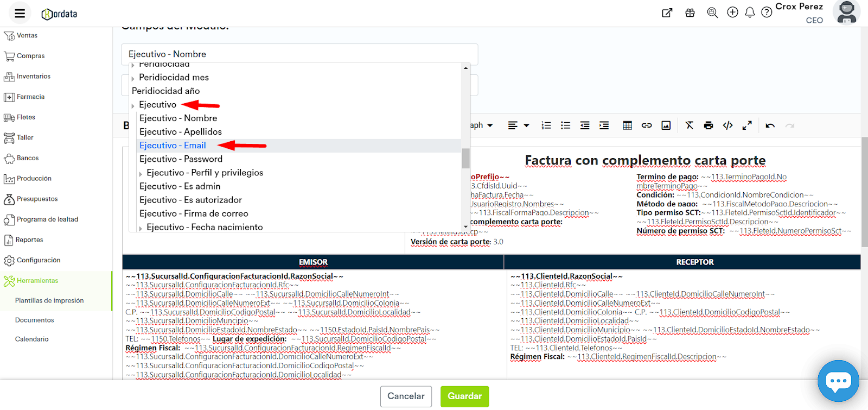Open the chat support bubble

[x=838, y=381]
